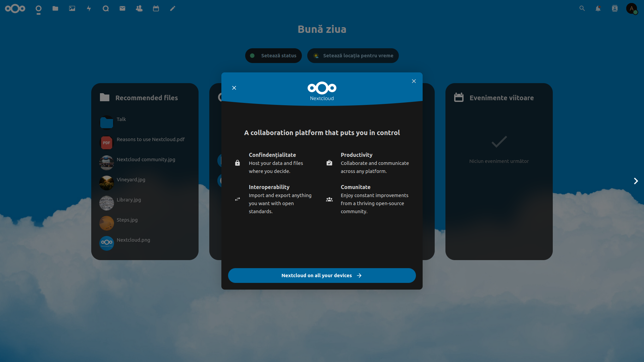Screen dimensions: 644x362
Task: Click the green dot in Setează status
Action: [x=252, y=56]
